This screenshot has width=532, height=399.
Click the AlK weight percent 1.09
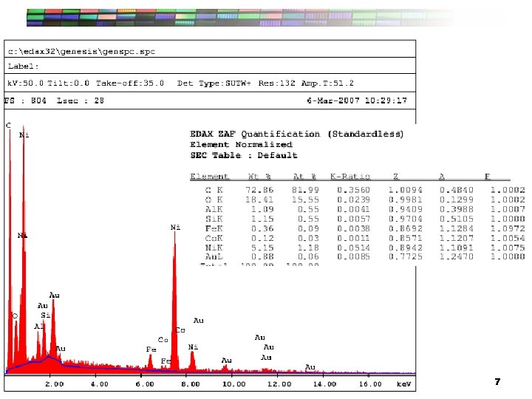[x=262, y=209]
